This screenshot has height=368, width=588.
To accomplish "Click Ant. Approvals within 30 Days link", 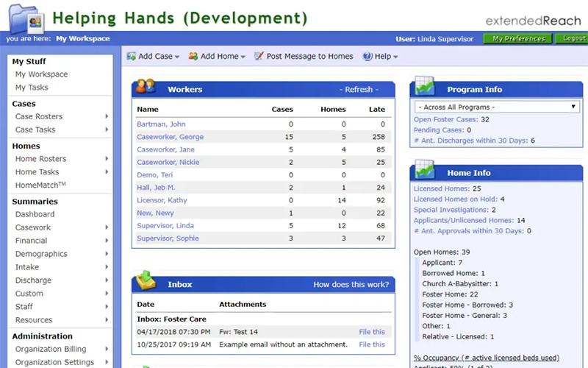I will 469,230.
